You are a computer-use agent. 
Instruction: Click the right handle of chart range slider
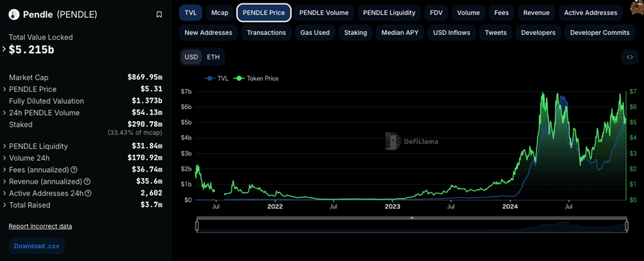(x=627, y=225)
